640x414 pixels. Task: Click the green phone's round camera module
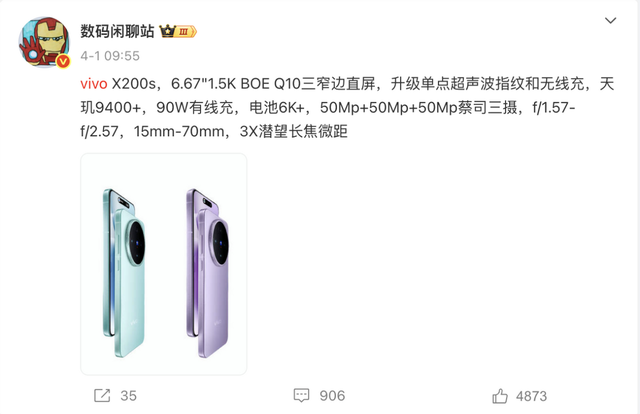click(x=135, y=243)
